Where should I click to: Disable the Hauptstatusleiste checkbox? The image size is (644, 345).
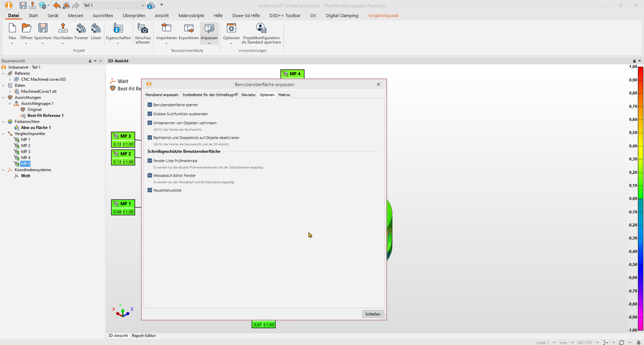pyautogui.click(x=150, y=191)
